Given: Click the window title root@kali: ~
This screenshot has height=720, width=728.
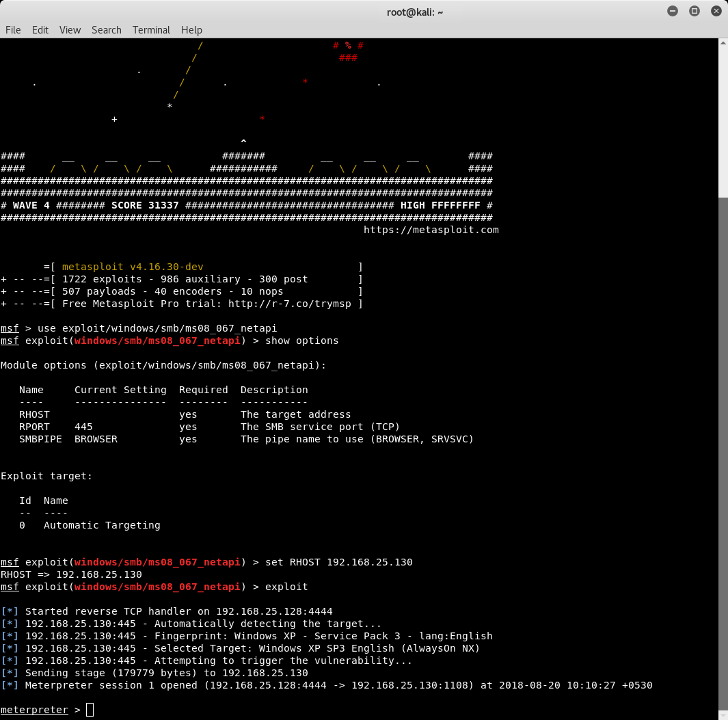Looking at the screenshot, I should [415, 12].
